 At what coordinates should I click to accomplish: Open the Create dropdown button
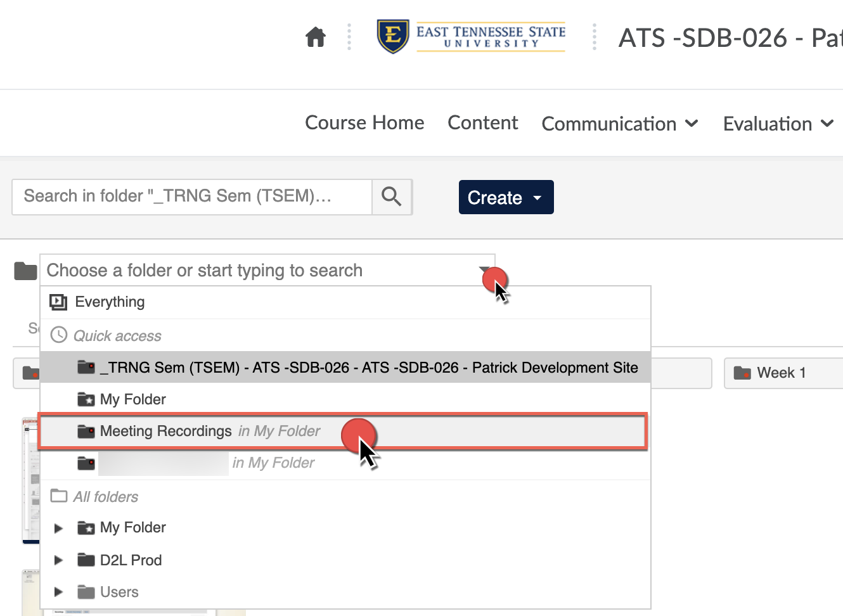coord(505,197)
